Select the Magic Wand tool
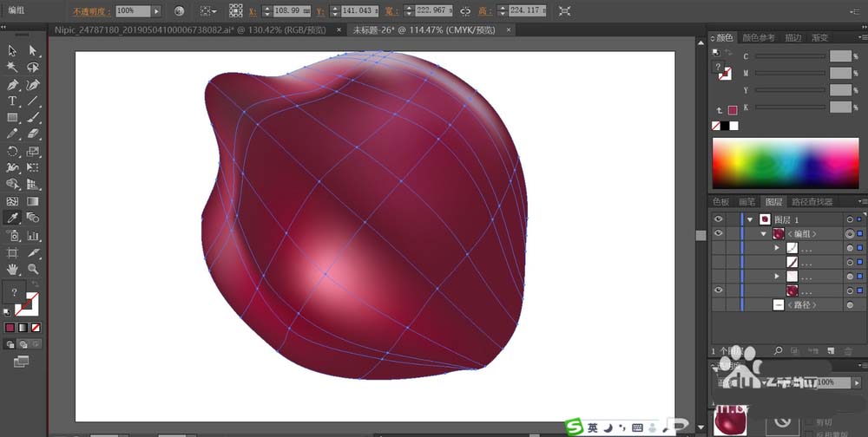This screenshot has height=437, width=868. point(12,68)
